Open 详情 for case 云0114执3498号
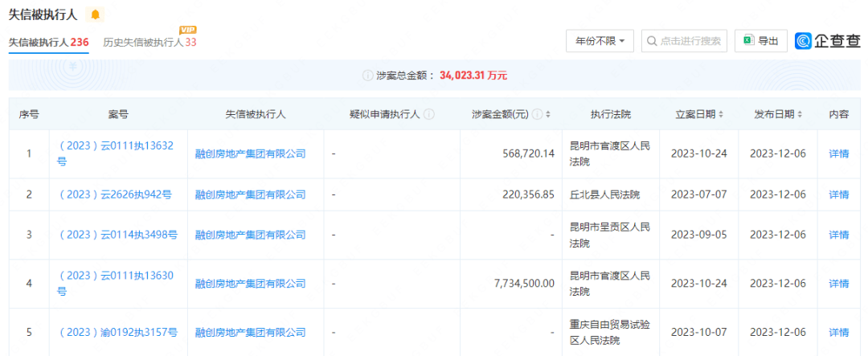This screenshot has width=868, height=356. 838,235
